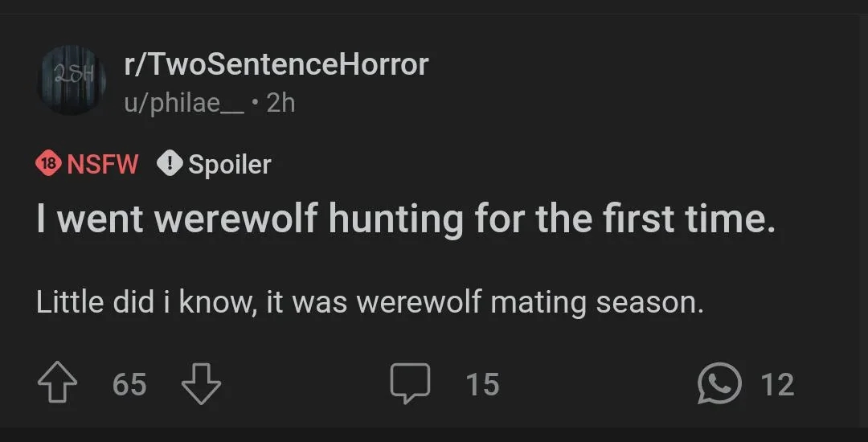
Task: Click the vote score showing 65
Action: 129,384
